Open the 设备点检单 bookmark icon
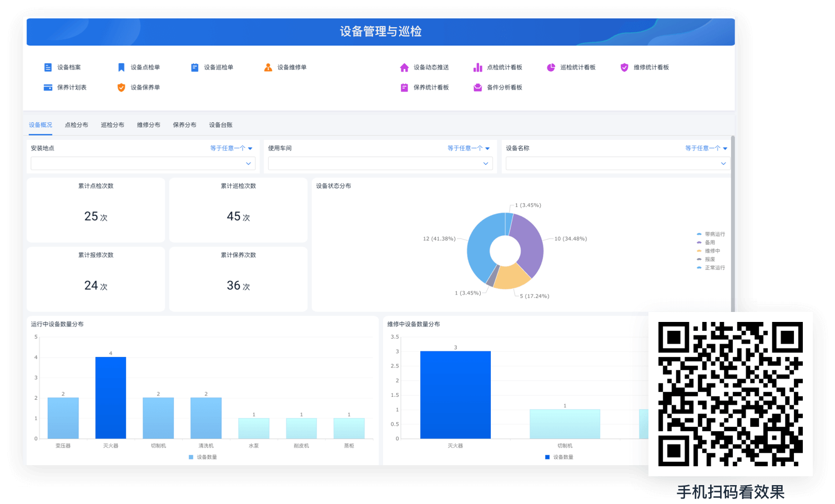Image resolution: width=835 pixels, height=504 pixels. [121, 68]
